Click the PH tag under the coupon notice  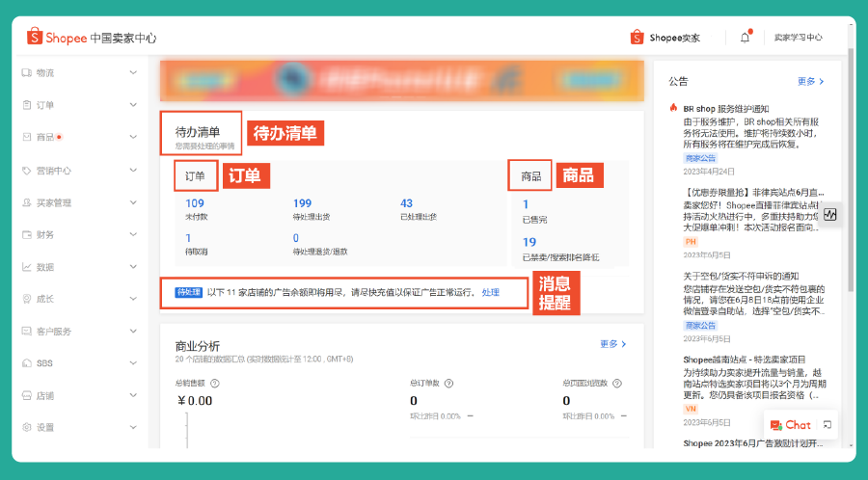coord(691,242)
